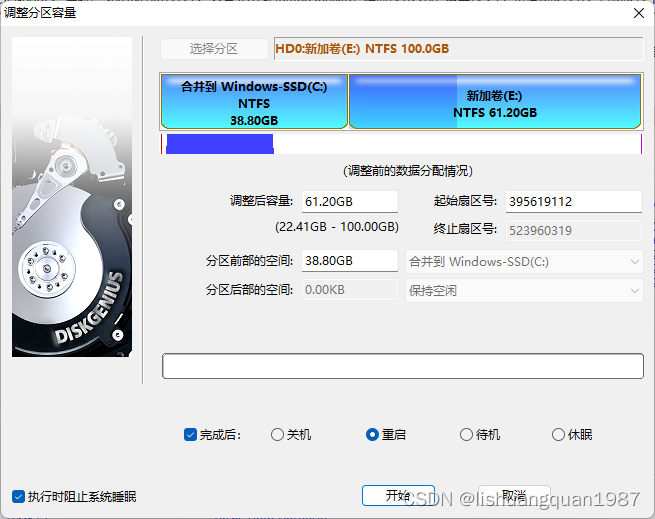The width and height of the screenshot is (655, 519).
Task: Open the 保持空闲 dropdown
Action: pyautogui.click(x=524, y=290)
